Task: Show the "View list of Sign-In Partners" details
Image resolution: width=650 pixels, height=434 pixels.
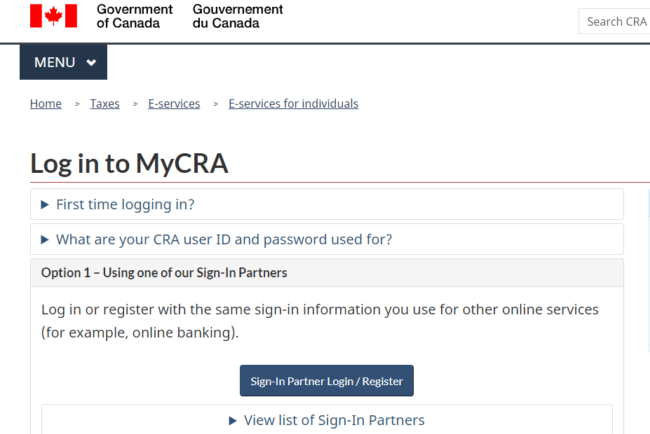Action: click(334, 421)
